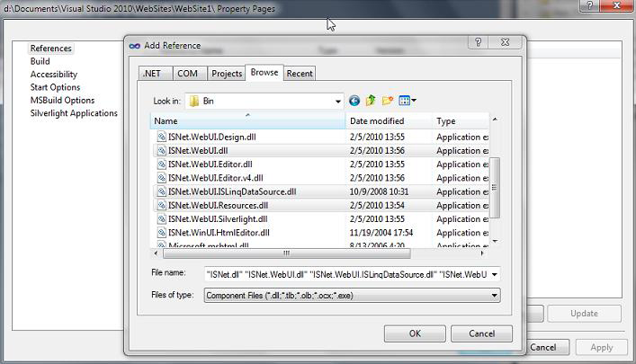This screenshot has width=636, height=364.
Task: Select Build in Property Pages list
Action: click(x=40, y=61)
